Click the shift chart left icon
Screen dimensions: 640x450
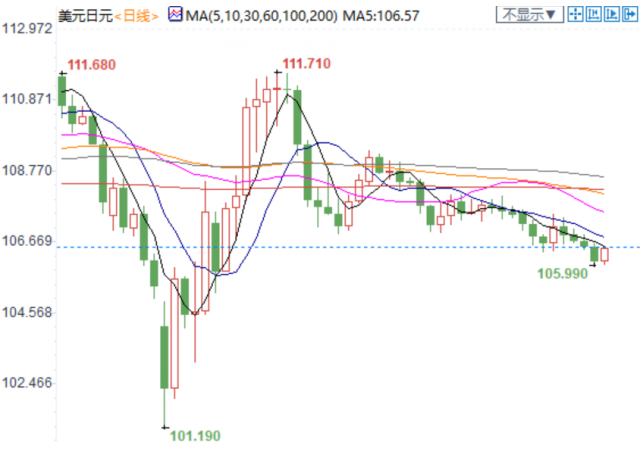pyautogui.click(x=593, y=15)
